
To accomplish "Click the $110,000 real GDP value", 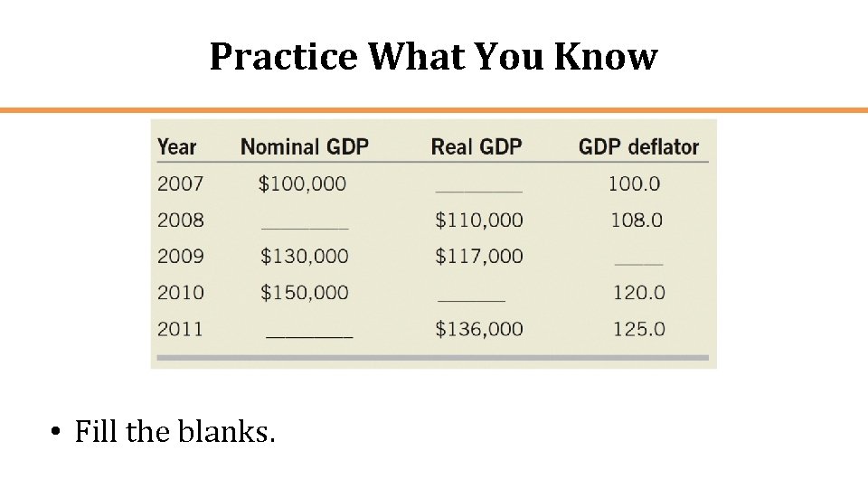I will 479,221.
